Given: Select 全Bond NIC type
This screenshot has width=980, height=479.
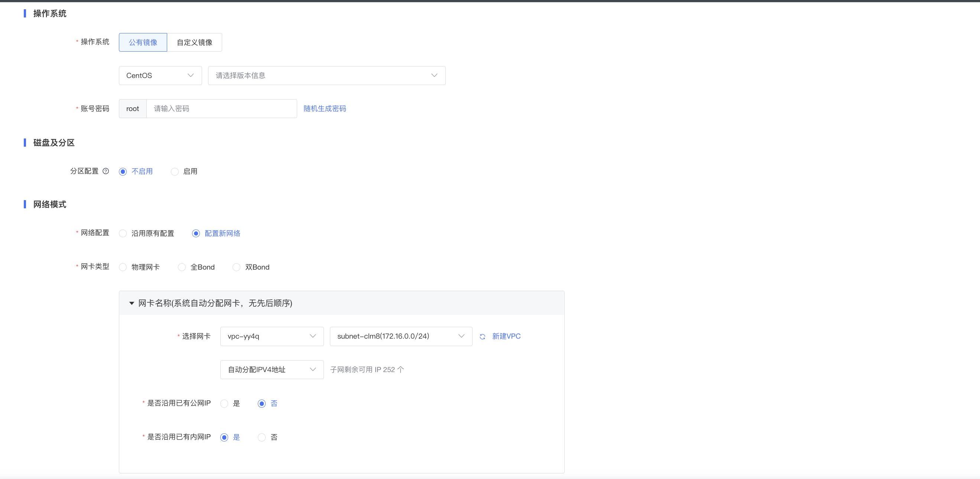Looking at the screenshot, I should [x=182, y=267].
